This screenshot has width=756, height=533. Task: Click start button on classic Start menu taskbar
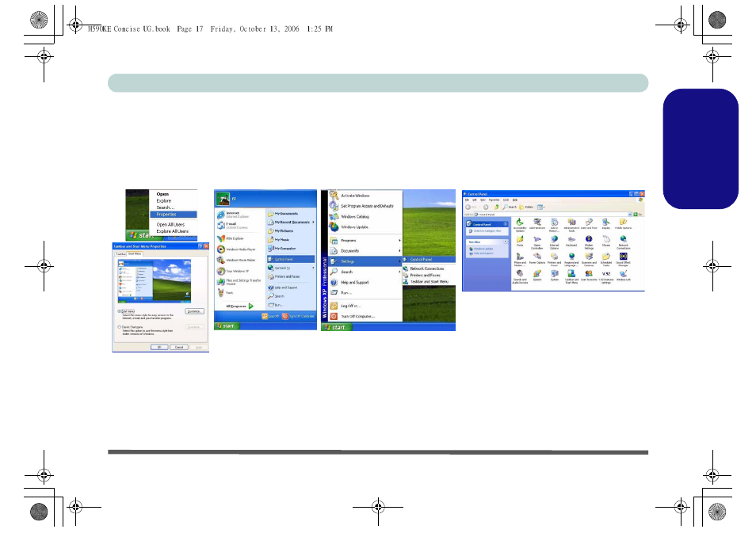tap(337, 327)
